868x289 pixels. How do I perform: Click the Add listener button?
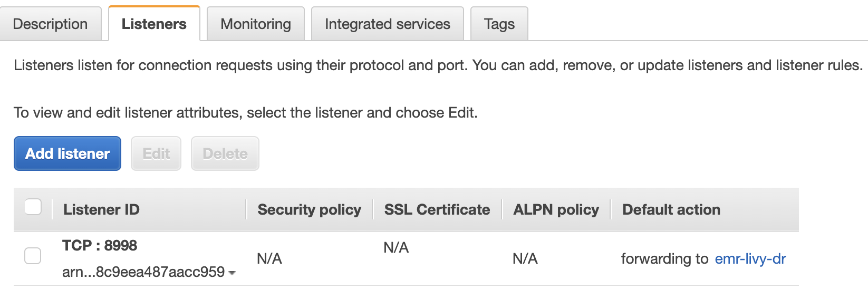[x=67, y=153]
